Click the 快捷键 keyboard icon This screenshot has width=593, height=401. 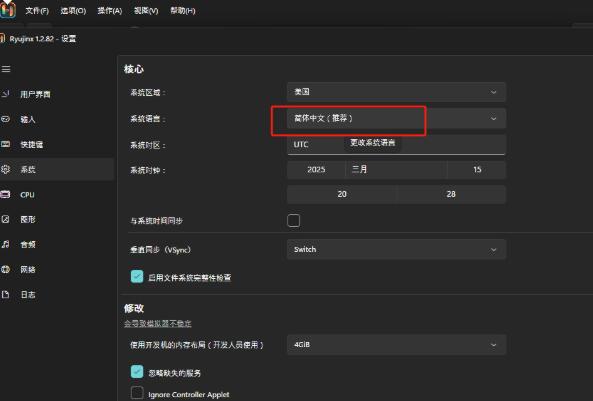click(5, 144)
